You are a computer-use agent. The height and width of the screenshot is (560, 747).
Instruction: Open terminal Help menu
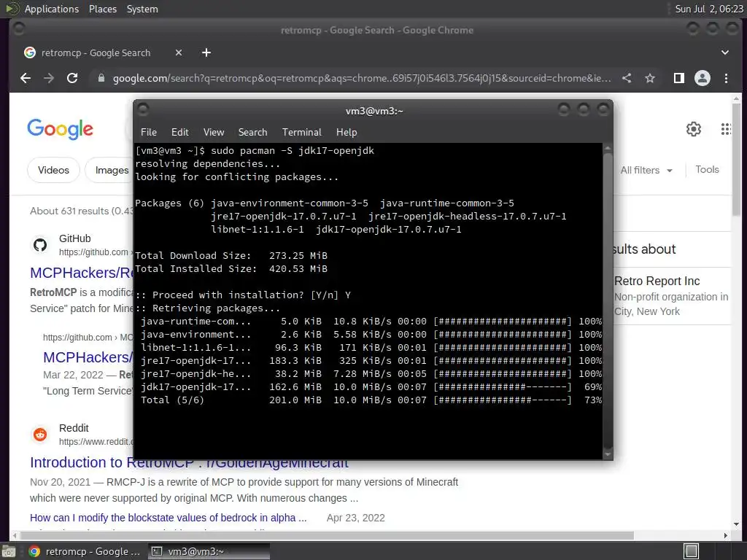[347, 132]
